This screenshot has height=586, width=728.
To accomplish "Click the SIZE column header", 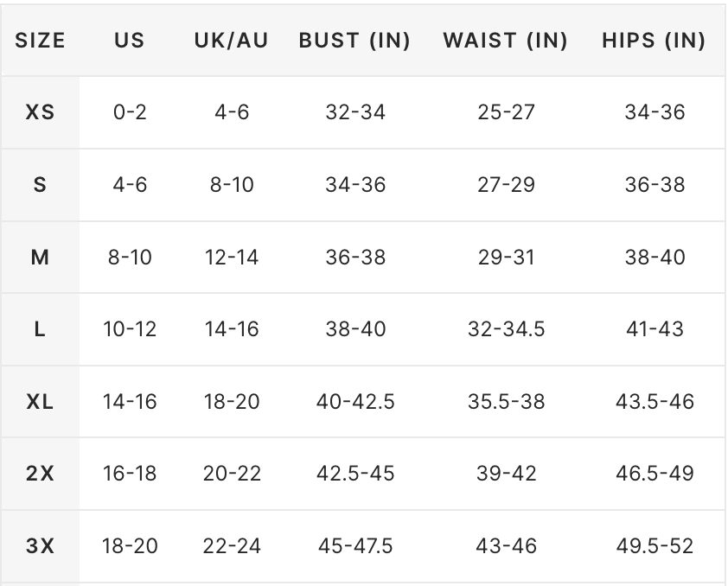I will point(40,41).
